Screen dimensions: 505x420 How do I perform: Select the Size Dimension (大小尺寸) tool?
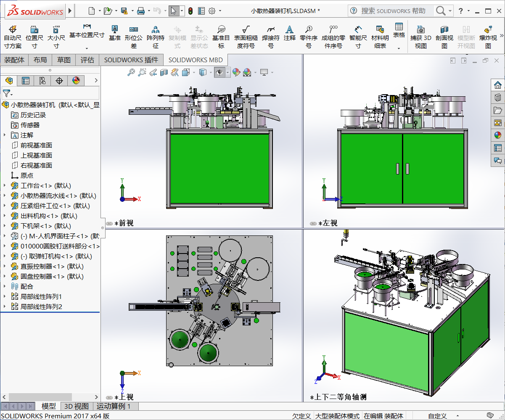pos(56,37)
